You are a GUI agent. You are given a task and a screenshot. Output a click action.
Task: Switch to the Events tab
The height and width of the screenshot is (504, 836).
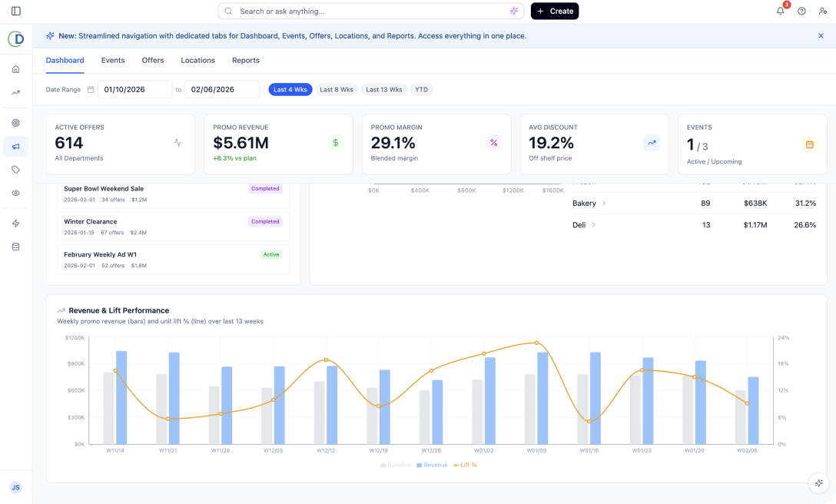(x=113, y=61)
